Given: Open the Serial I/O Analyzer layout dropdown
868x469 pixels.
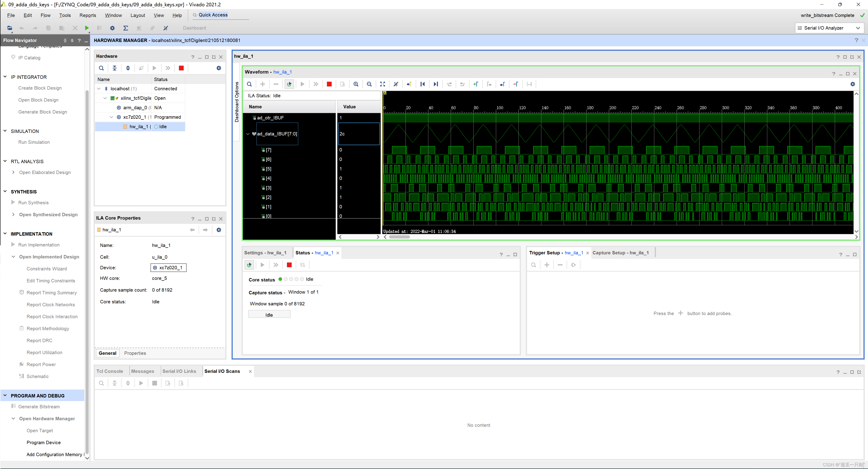Looking at the screenshot, I should (858, 28).
